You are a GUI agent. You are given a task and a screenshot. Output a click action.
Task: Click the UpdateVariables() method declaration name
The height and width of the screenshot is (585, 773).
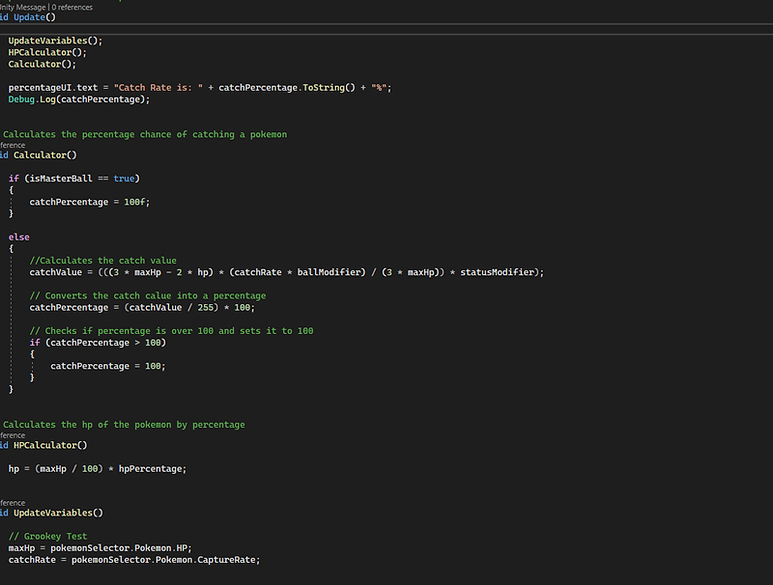[x=58, y=513]
